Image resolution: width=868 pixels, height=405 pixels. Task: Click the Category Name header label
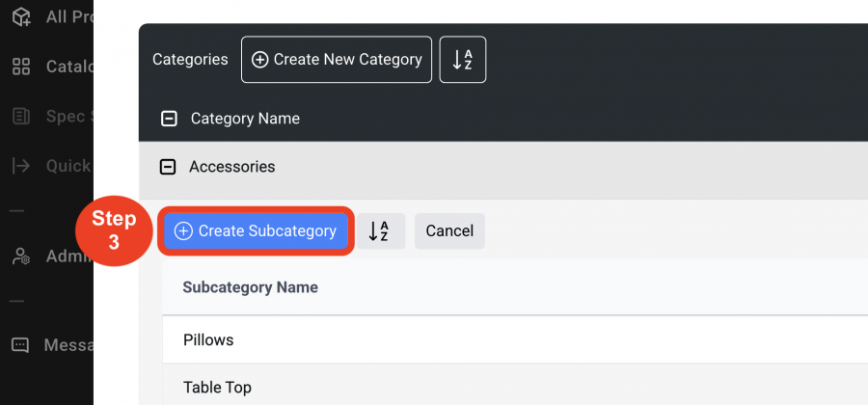click(245, 119)
